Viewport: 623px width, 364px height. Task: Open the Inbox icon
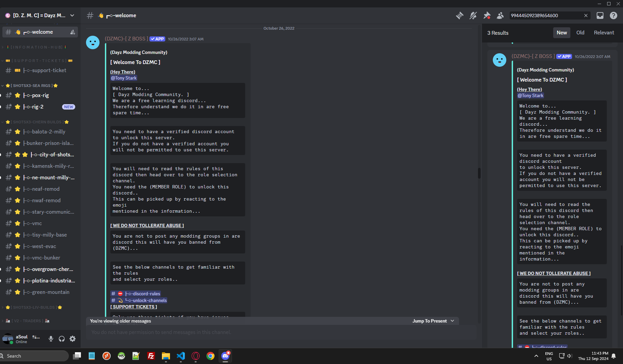coord(600,16)
